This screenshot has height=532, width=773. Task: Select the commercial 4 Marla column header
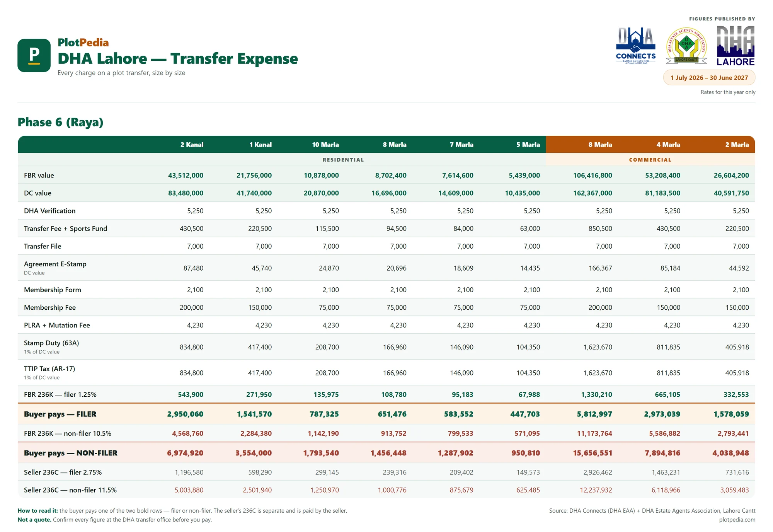pyautogui.click(x=668, y=145)
